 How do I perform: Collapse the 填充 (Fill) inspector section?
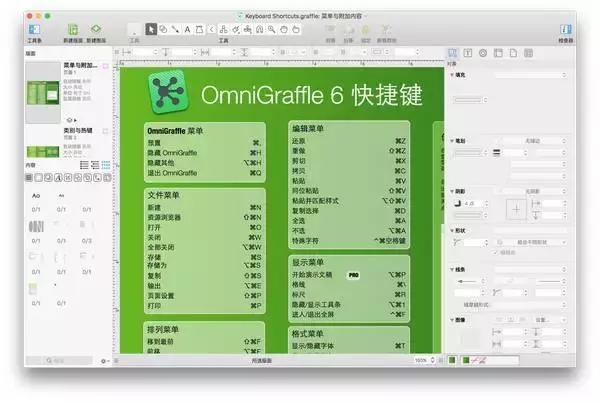(x=452, y=75)
